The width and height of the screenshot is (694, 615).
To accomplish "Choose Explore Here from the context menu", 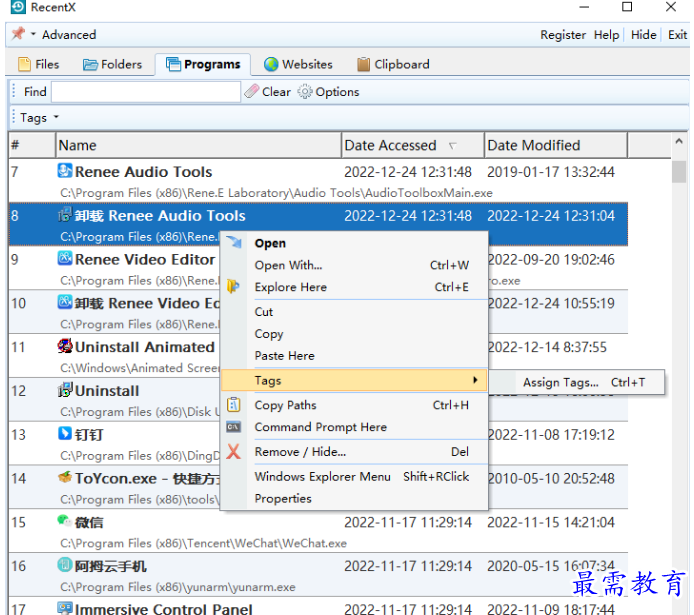I will pyautogui.click(x=354, y=287).
